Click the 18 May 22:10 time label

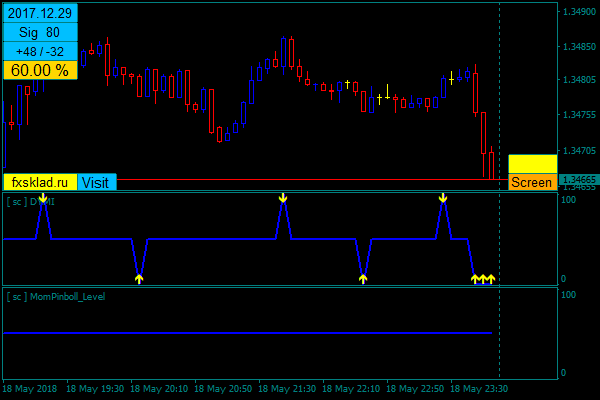tap(351, 389)
